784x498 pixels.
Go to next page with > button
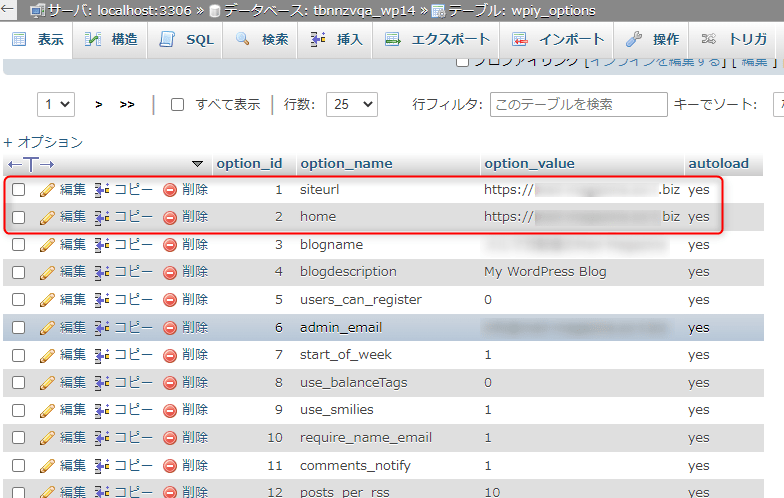pyautogui.click(x=99, y=104)
